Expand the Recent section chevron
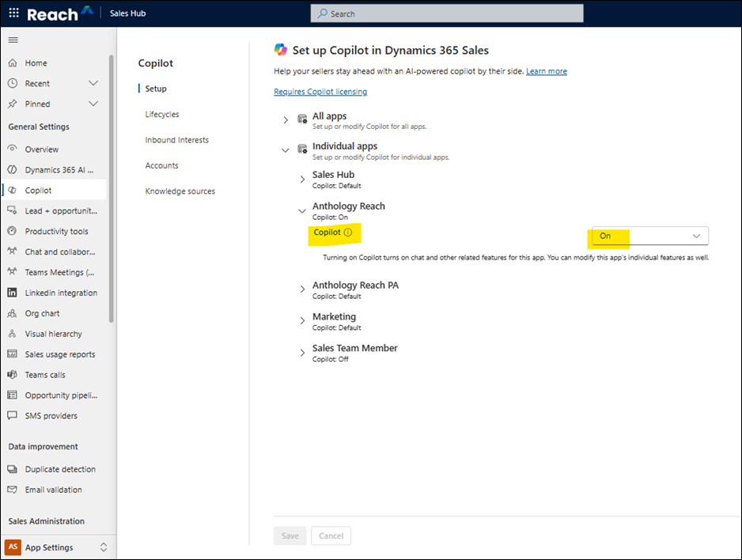Screen dimensions: 742x560 [93, 83]
